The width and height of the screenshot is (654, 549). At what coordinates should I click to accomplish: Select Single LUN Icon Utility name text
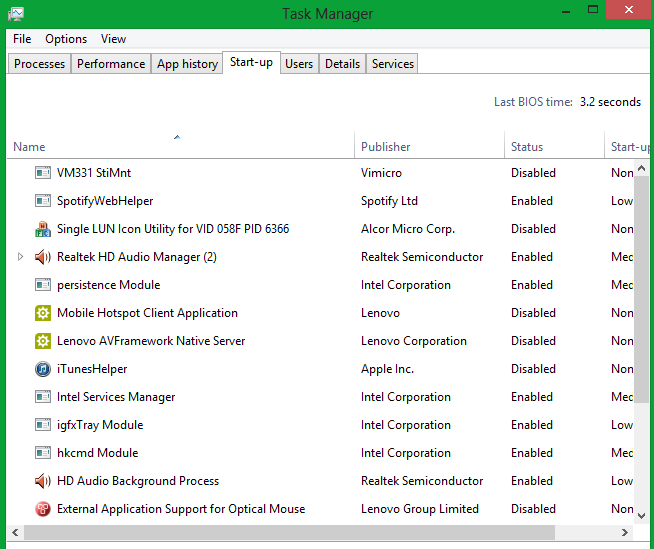point(173,229)
